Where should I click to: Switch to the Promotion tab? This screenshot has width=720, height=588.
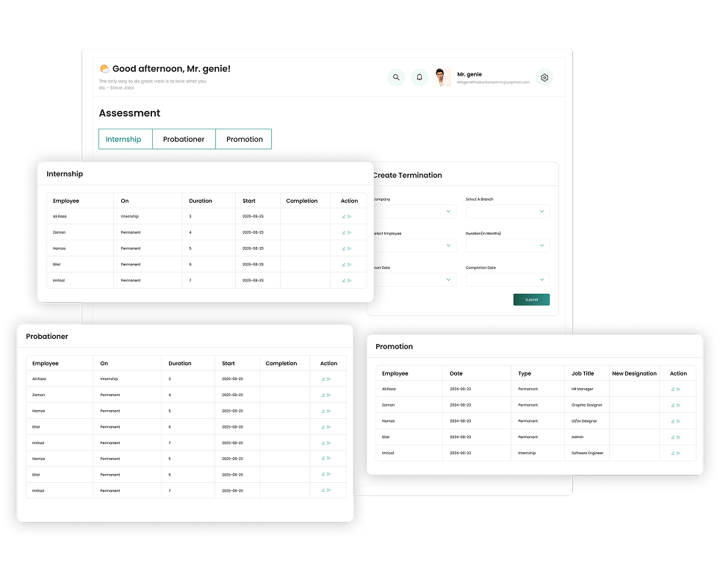tap(244, 140)
